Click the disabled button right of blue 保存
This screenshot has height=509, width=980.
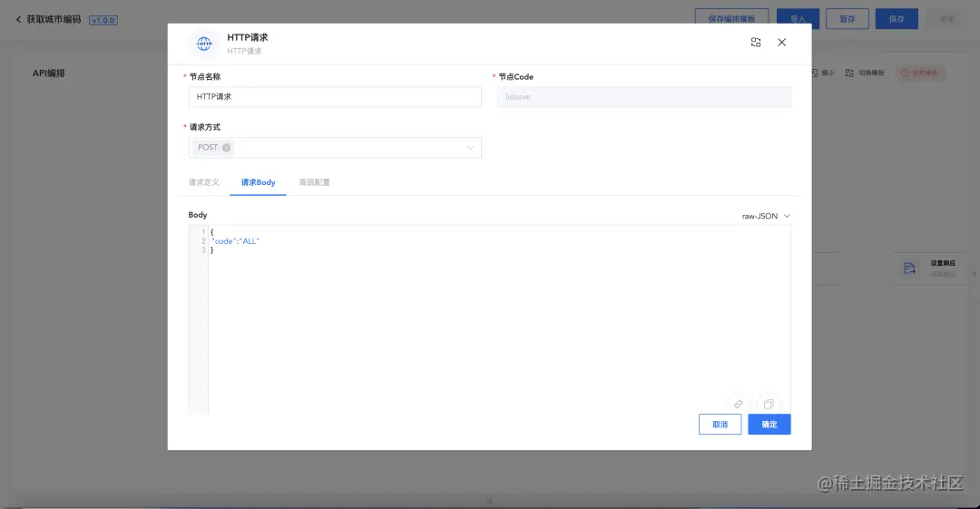(x=946, y=19)
